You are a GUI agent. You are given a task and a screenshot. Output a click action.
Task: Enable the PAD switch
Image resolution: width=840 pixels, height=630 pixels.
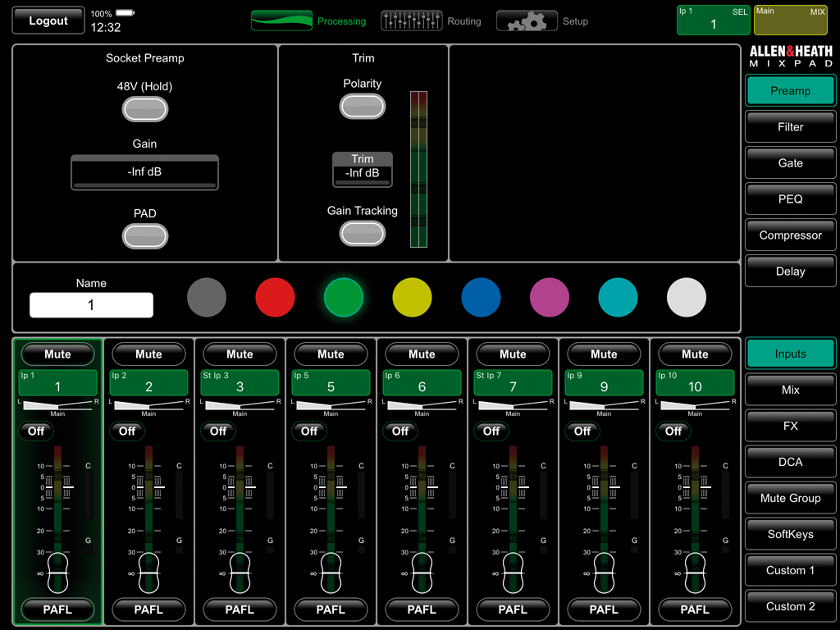[x=145, y=236]
